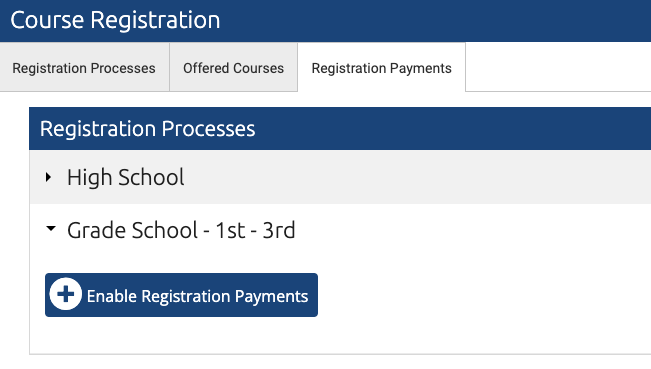The image size is (651, 369).
Task: Click the High School row label
Action: tap(125, 177)
